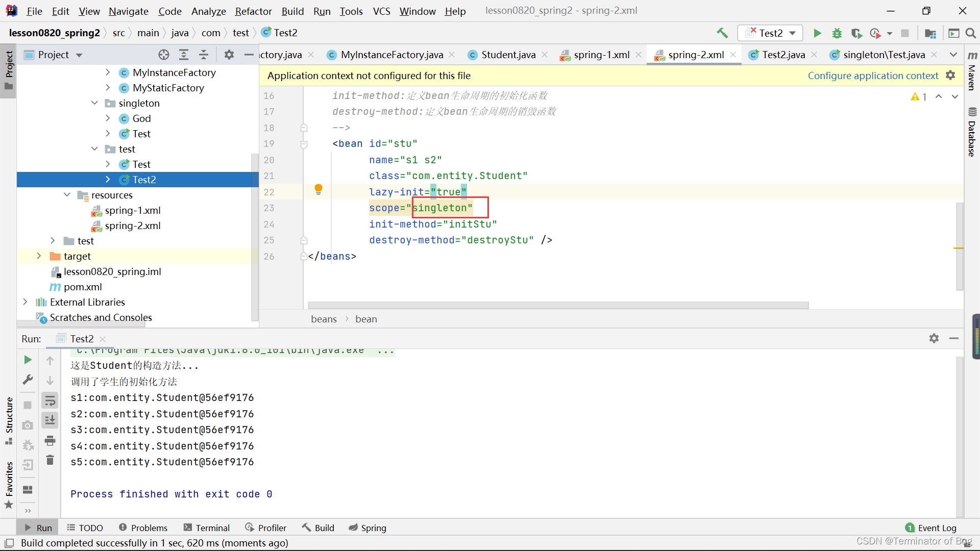Toggle scroll to end in Run console
Screen dimensions: 980x551
(x=50, y=420)
